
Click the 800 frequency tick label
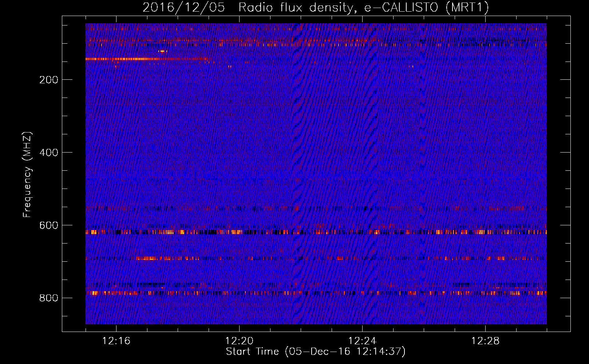[x=49, y=298]
